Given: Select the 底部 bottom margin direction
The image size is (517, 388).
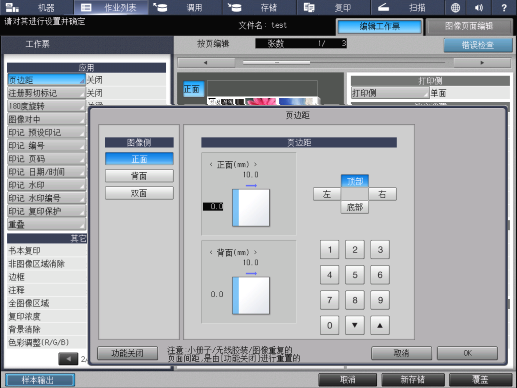Looking at the screenshot, I should pos(355,207).
